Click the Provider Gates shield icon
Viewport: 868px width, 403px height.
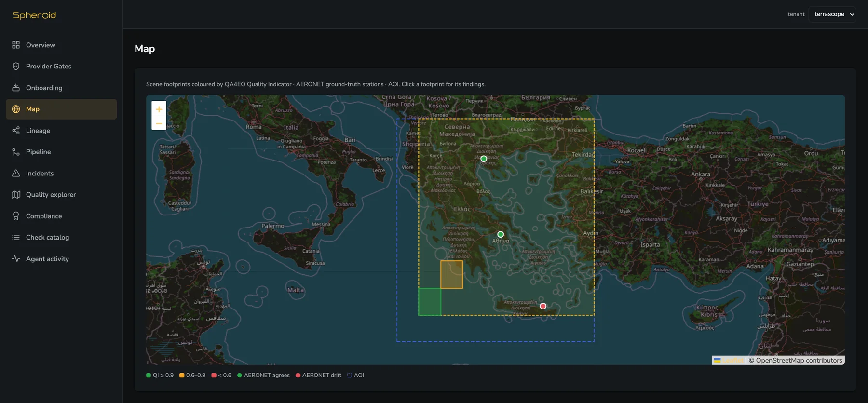tap(16, 66)
